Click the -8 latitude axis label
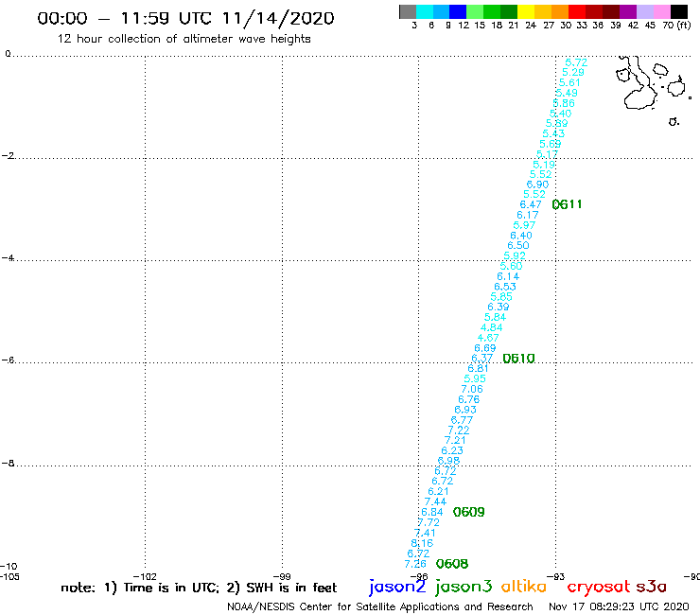 (8, 464)
